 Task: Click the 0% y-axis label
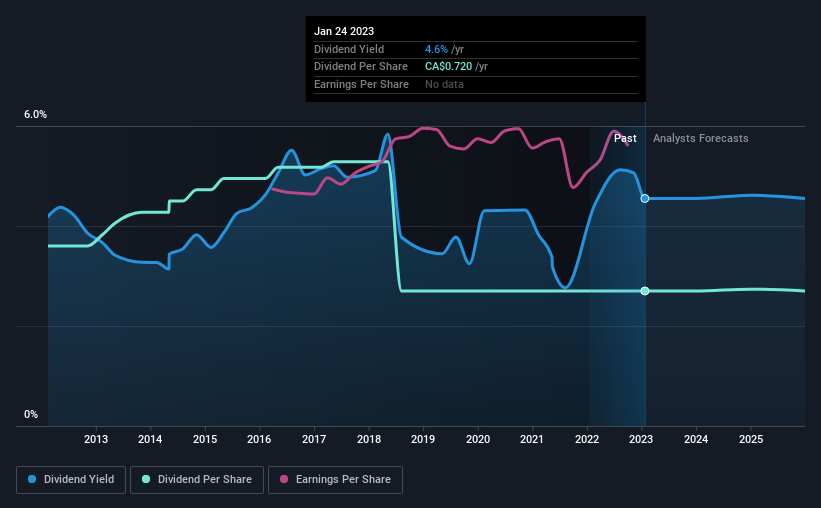[x=31, y=415]
